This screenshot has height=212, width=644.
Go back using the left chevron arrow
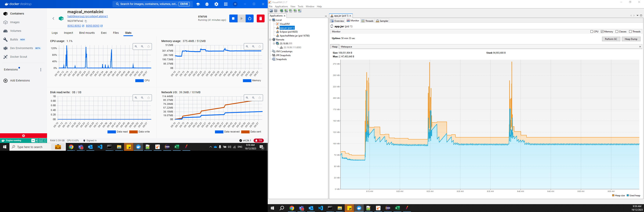coord(53,18)
